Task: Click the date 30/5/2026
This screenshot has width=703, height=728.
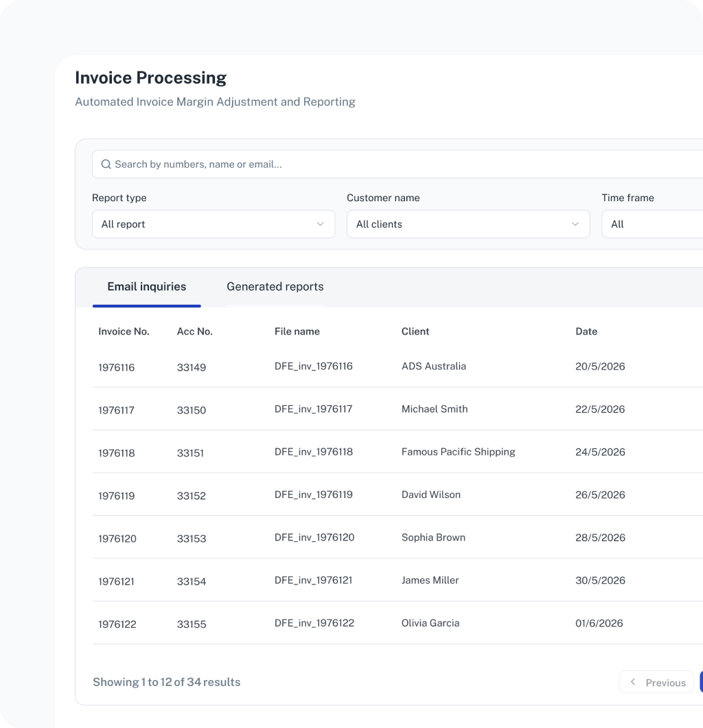Action: pos(601,580)
